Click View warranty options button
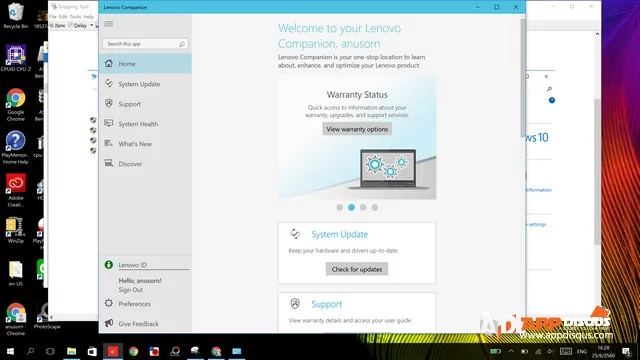Viewport: 640px width, 360px height. [357, 129]
